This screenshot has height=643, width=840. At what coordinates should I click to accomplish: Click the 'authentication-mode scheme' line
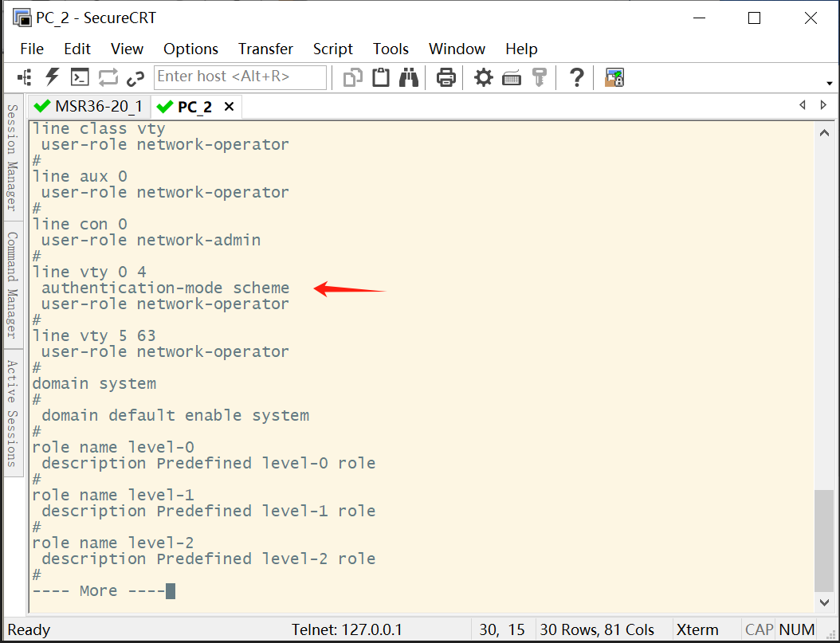[166, 288]
